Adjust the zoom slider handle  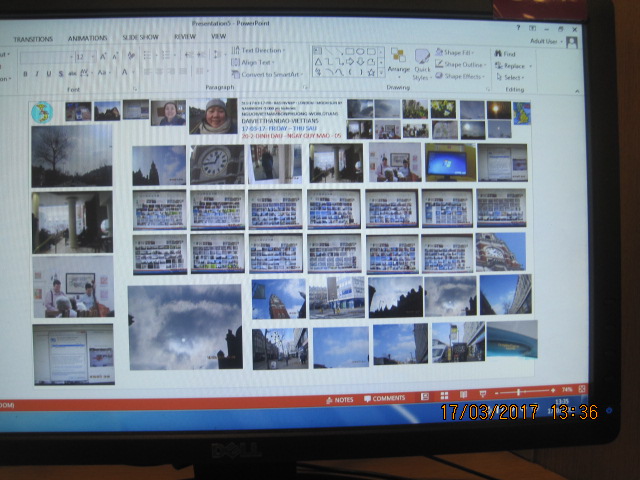point(518,392)
